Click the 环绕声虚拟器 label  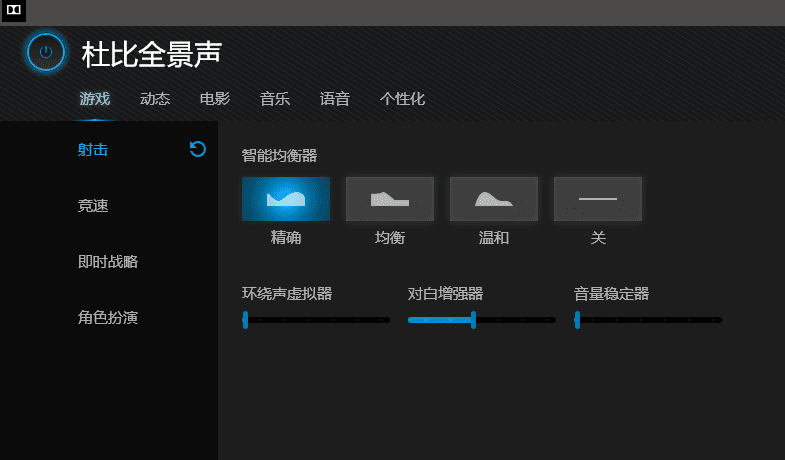287,294
